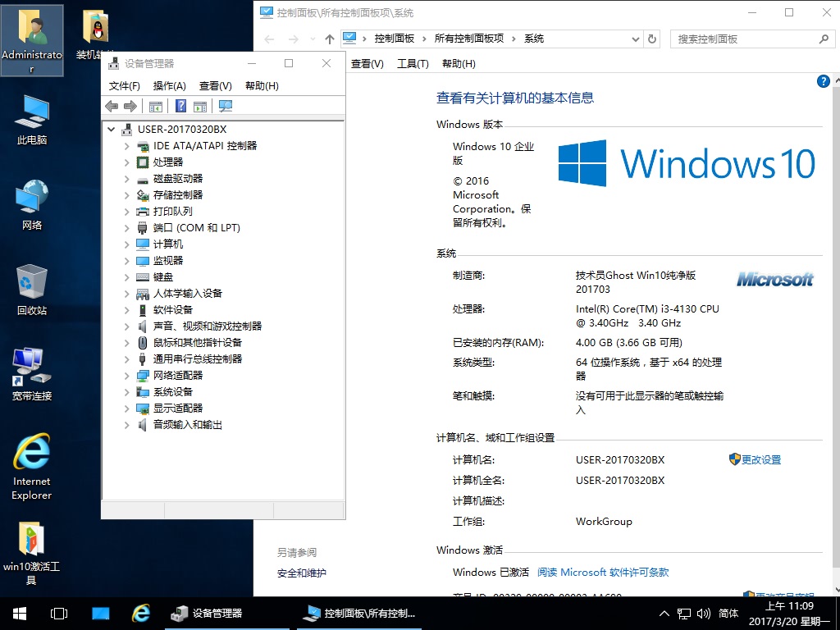Click the 宽带连接 desktop shortcut

click(32, 375)
